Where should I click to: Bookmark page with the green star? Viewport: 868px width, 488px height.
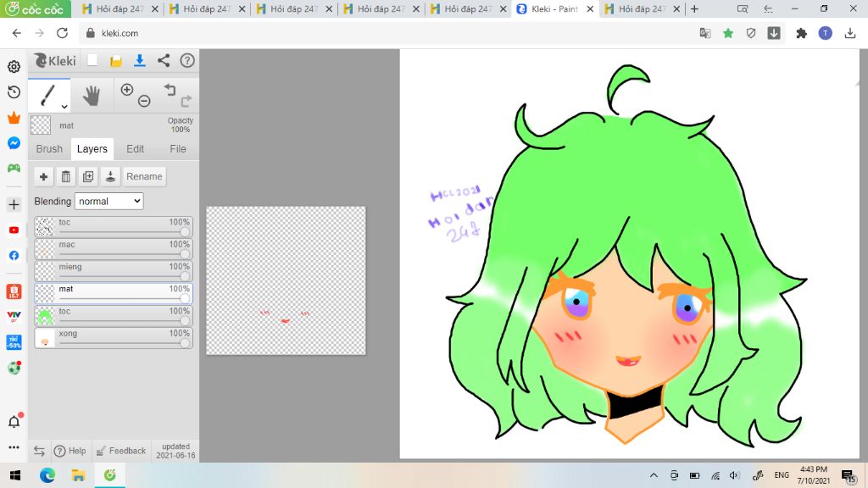728,33
